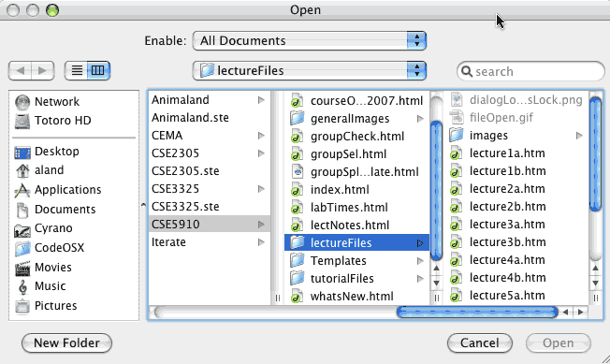This screenshot has width=610, height=364.
Task: Select the lectureFiles folder row
Action: tap(356, 243)
